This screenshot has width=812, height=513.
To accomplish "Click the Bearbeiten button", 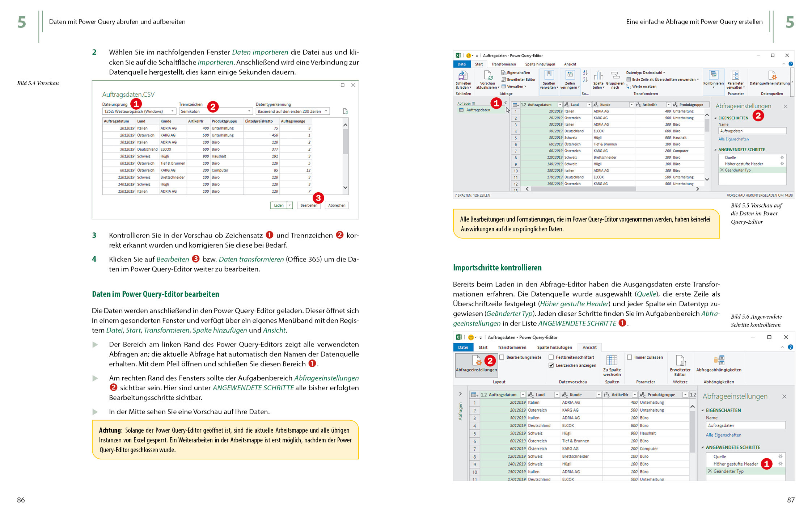I will point(308,206).
